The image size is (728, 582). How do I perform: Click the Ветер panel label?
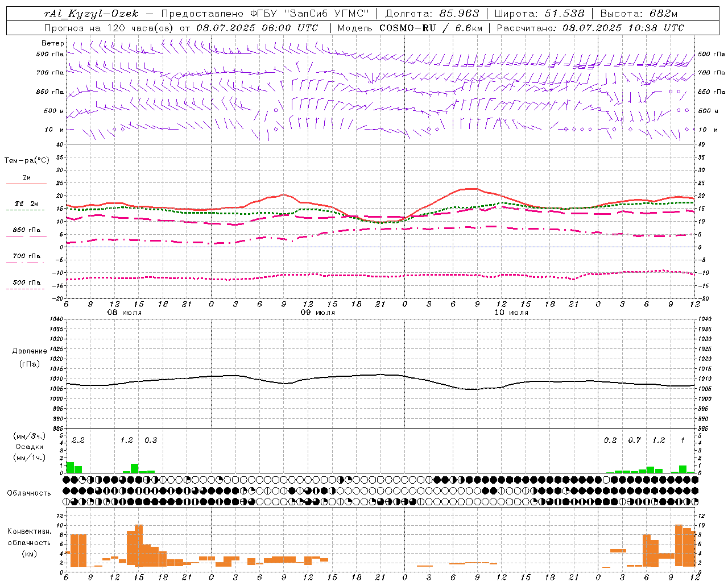click(52, 43)
